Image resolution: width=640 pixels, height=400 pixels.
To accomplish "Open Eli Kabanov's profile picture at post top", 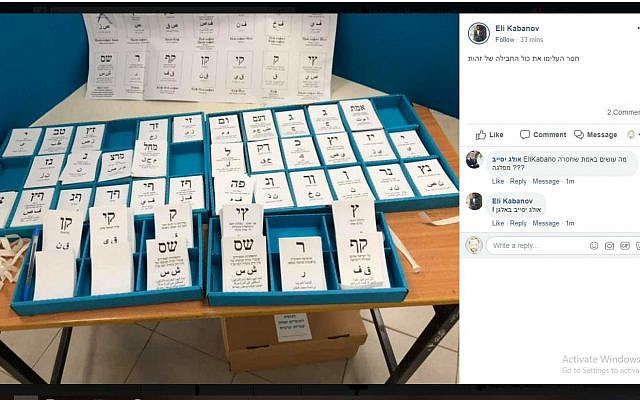I will 478,33.
